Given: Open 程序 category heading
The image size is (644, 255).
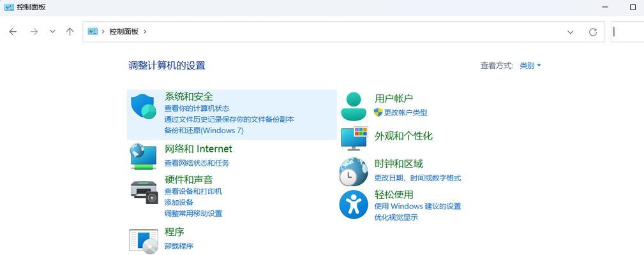Looking at the screenshot, I should 174,232.
